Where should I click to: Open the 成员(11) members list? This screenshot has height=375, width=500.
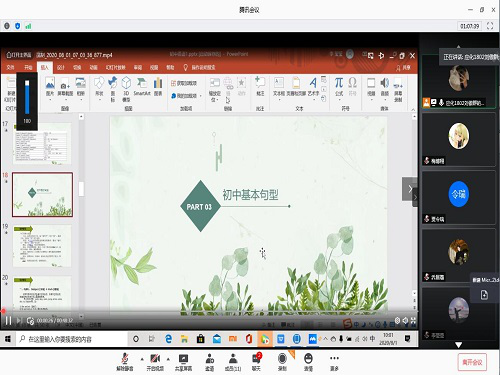[233, 362]
